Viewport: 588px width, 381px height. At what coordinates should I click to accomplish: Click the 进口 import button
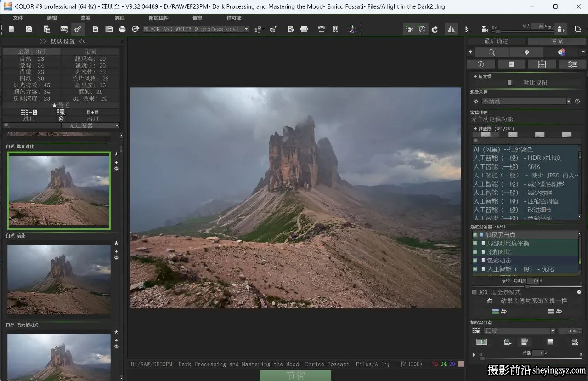click(x=29, y=119)
